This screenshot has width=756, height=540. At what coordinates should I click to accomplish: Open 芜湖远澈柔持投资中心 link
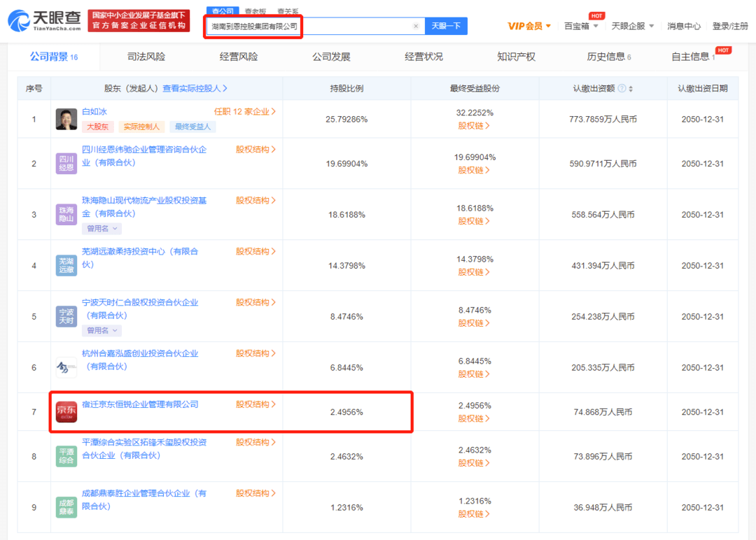pos(140,258)
